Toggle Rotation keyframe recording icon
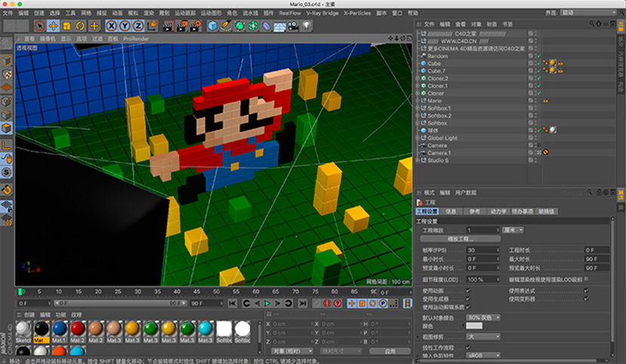 point(373,304)
